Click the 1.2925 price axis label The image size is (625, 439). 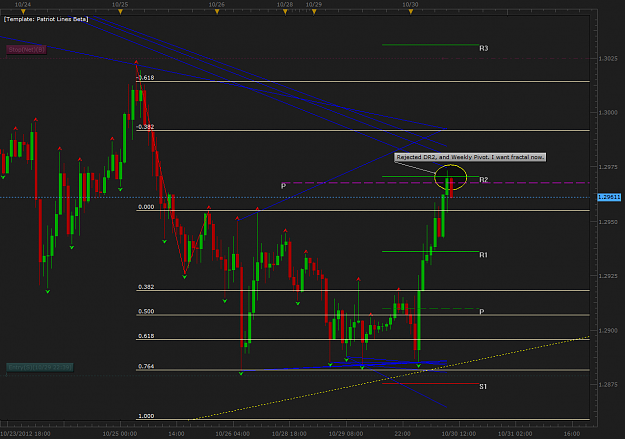click(608, 276)
